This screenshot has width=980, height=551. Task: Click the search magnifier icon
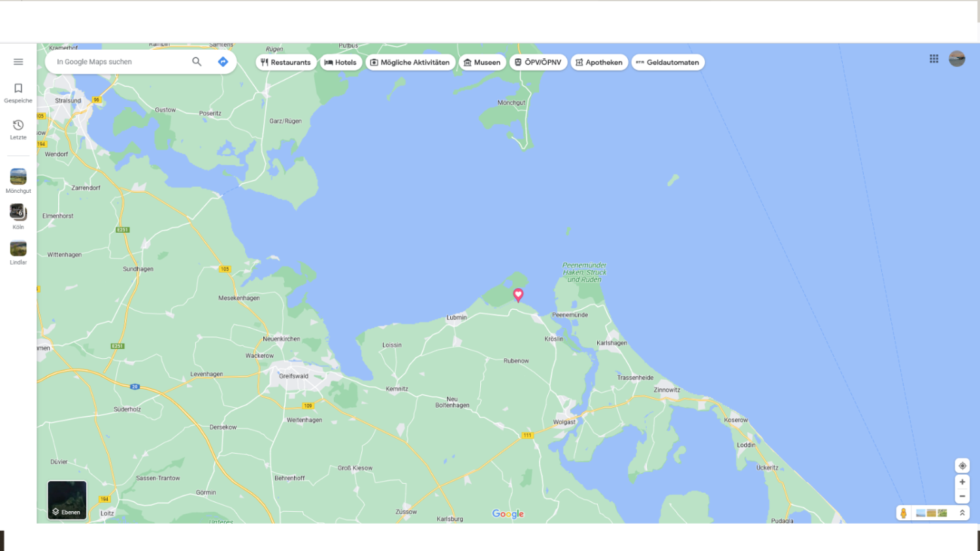(197, 61)
